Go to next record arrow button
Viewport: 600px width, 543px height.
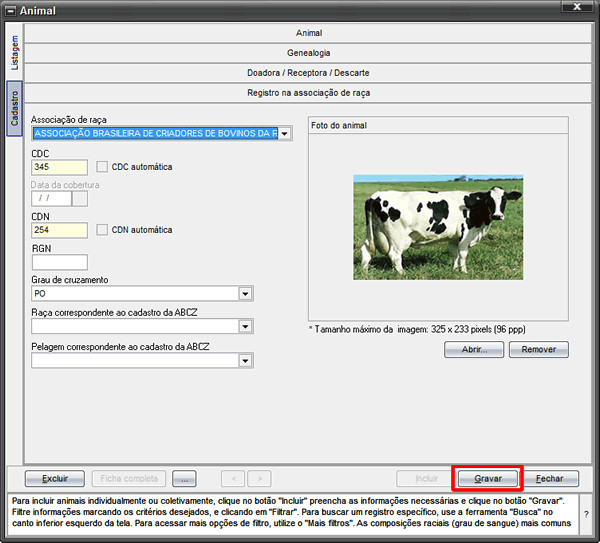point(259,478)
